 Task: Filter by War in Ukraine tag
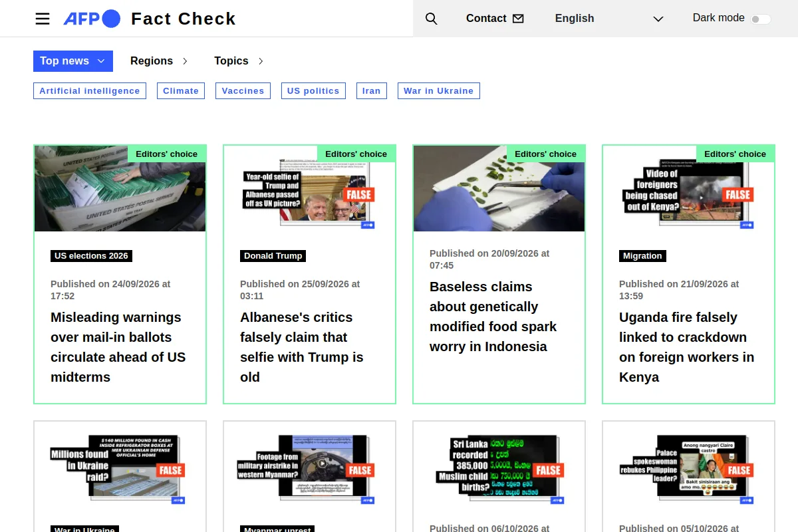tap(439, 91)
